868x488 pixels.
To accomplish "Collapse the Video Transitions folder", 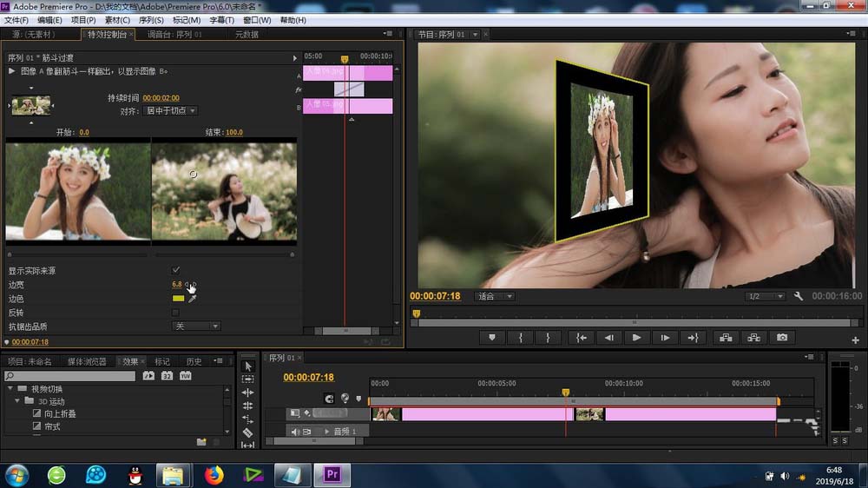I will (10, 389).
